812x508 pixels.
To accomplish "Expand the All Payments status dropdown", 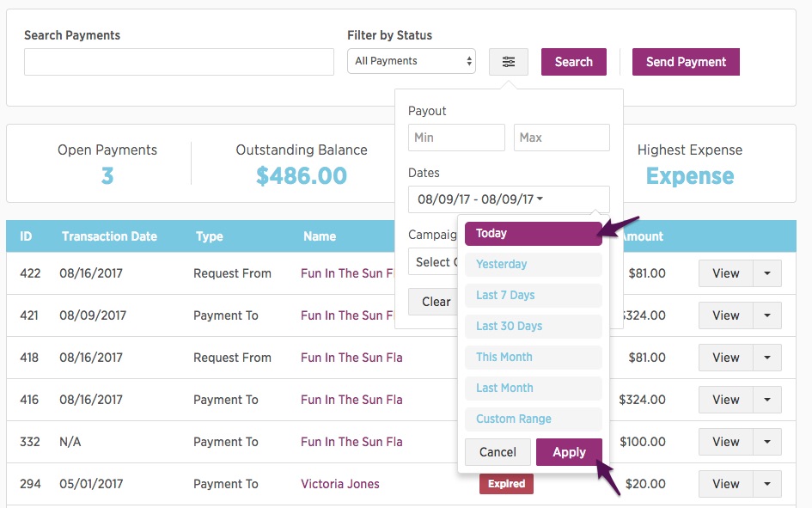I will tap(412, 61).
